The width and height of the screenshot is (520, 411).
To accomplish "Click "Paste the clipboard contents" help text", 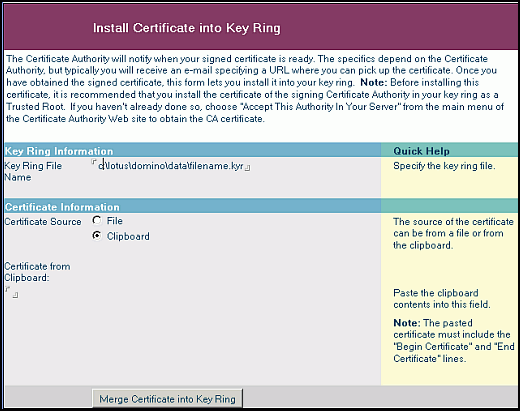I will 442,299.
